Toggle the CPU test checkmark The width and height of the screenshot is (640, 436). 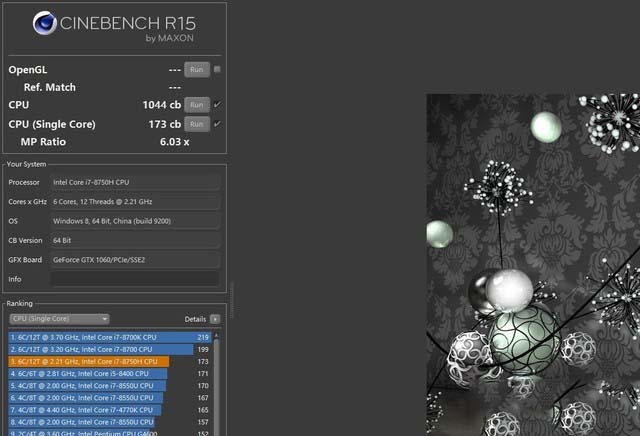(217, 105)
